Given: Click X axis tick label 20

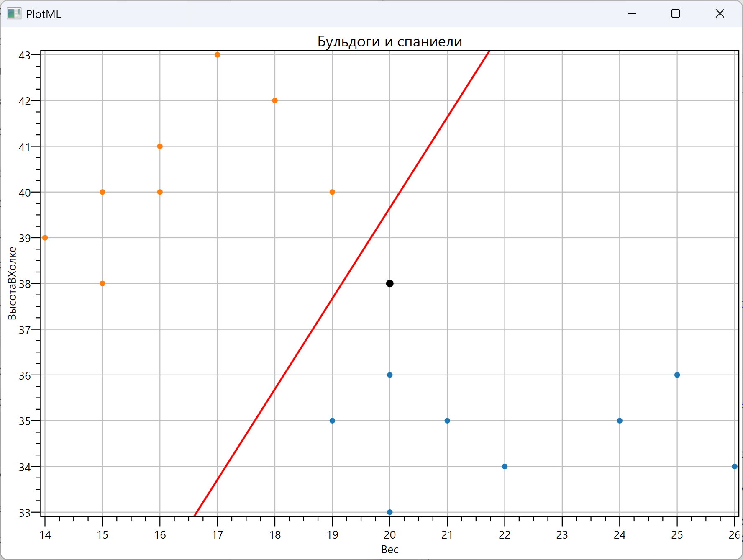Looking at the screenshot, I should pyautogui.click(x=390, y=535).
